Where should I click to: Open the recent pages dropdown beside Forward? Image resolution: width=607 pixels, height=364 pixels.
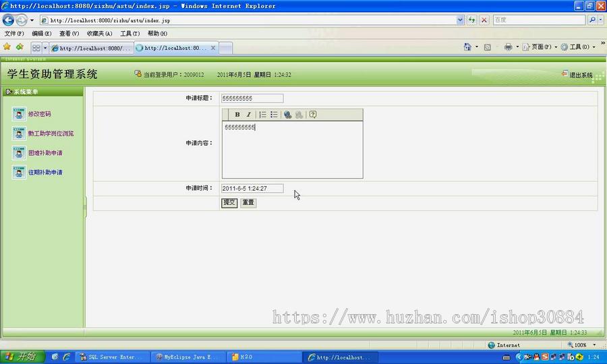[x=32, y=20]
